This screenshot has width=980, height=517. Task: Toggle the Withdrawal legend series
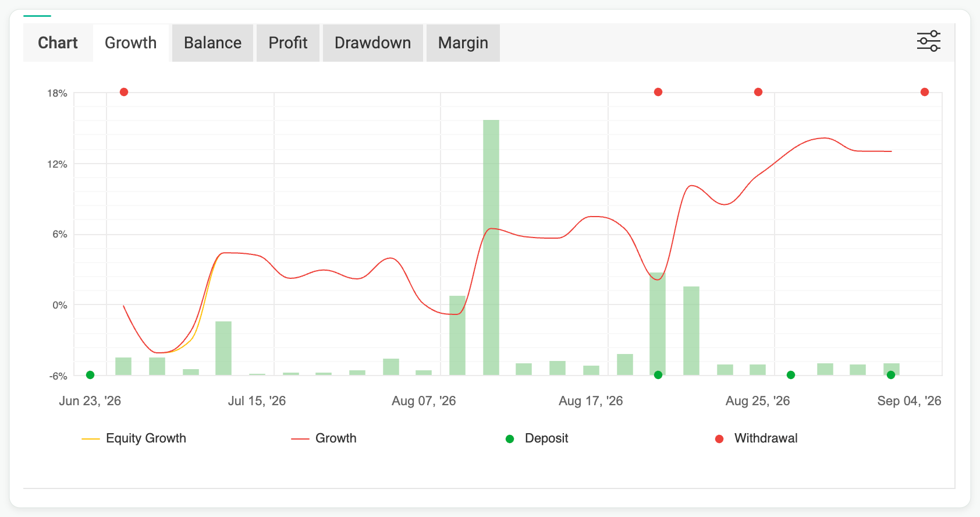coord(756,438)
